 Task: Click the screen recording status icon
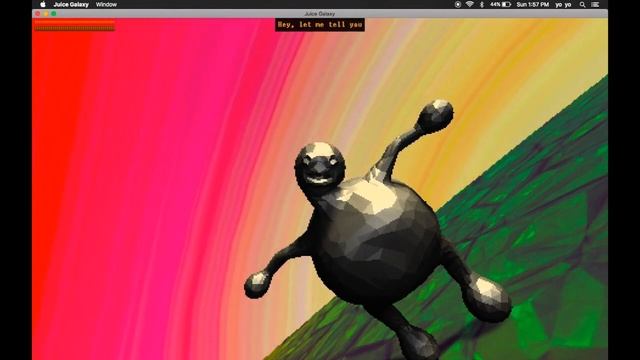tap(458, 4)
